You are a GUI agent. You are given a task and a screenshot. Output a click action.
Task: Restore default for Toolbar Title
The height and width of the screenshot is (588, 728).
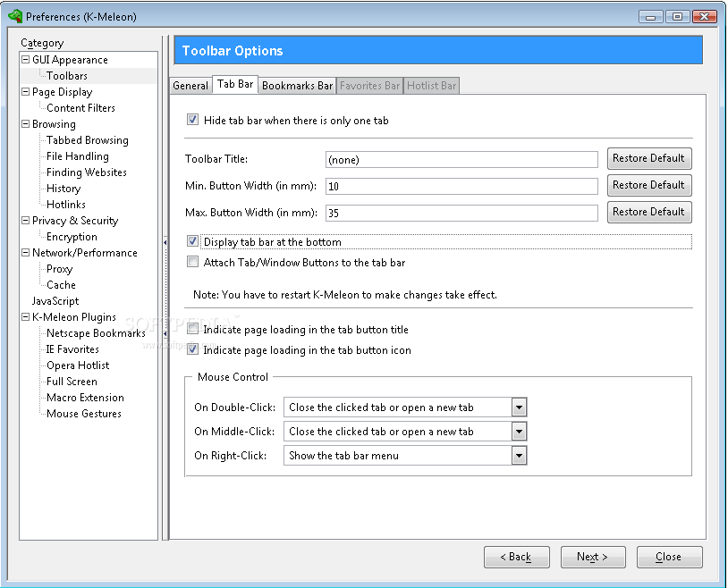649,159
